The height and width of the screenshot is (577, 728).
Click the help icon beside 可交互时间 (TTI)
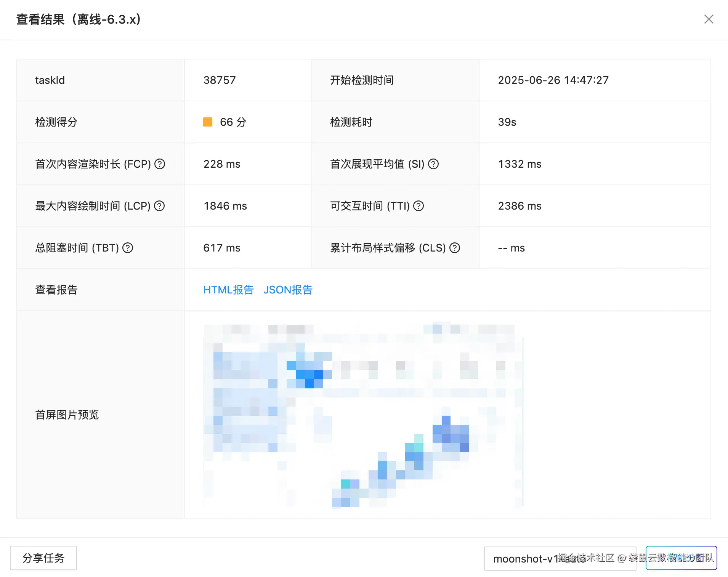click(419, 206)
